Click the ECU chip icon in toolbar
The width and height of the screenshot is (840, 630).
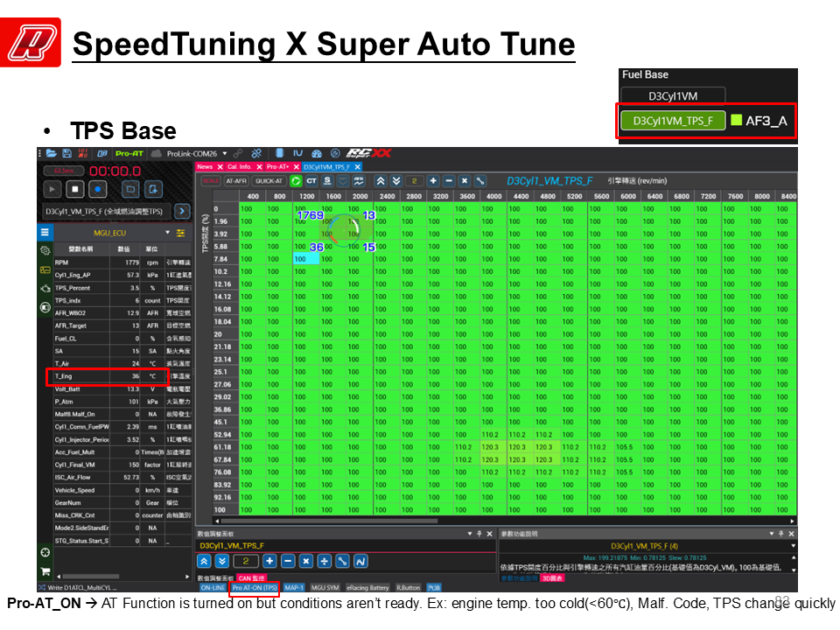tap(279, 153)
